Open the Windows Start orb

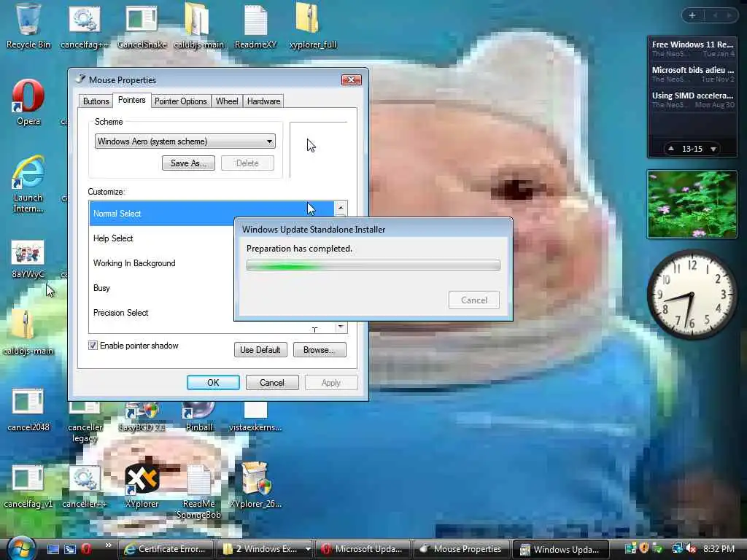[x=20, y=548]
